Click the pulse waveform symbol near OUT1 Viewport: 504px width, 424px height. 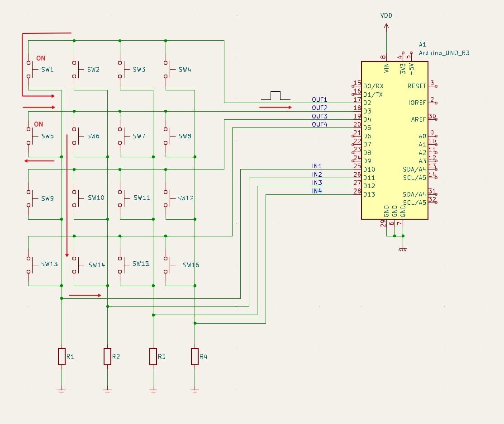[x=275, y=95]
